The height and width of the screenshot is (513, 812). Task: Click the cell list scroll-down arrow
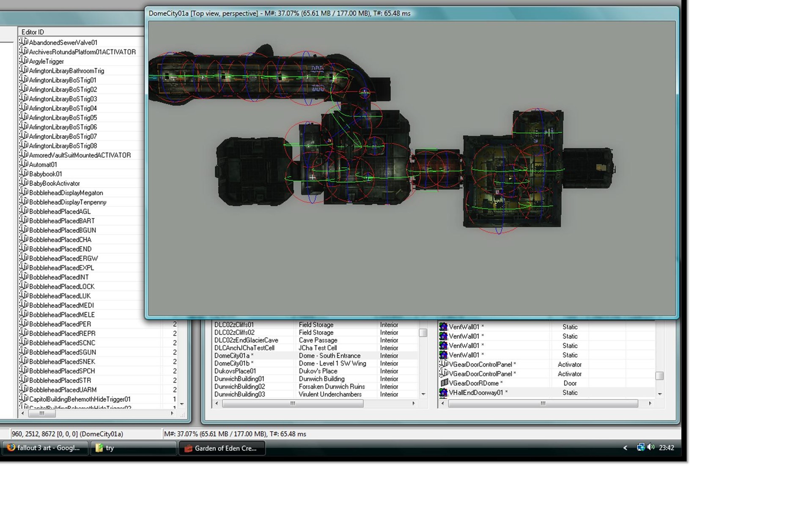pos(423,394)
